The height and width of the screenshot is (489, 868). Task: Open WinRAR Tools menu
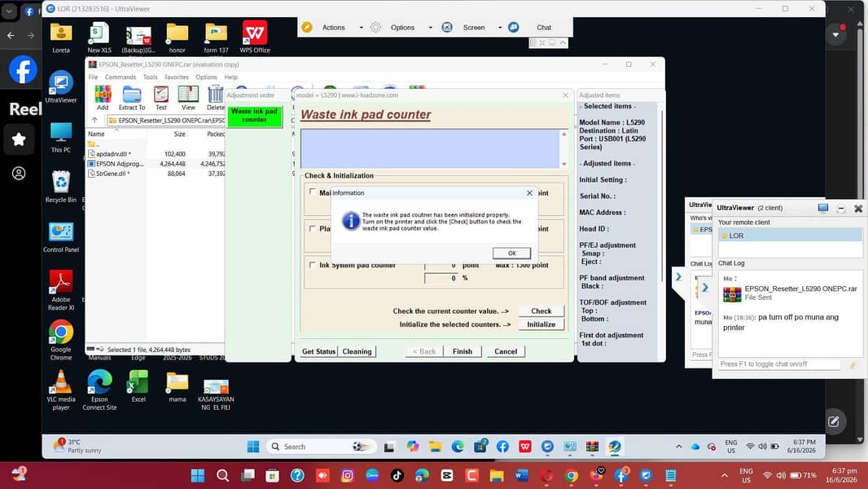coord(150,77)
